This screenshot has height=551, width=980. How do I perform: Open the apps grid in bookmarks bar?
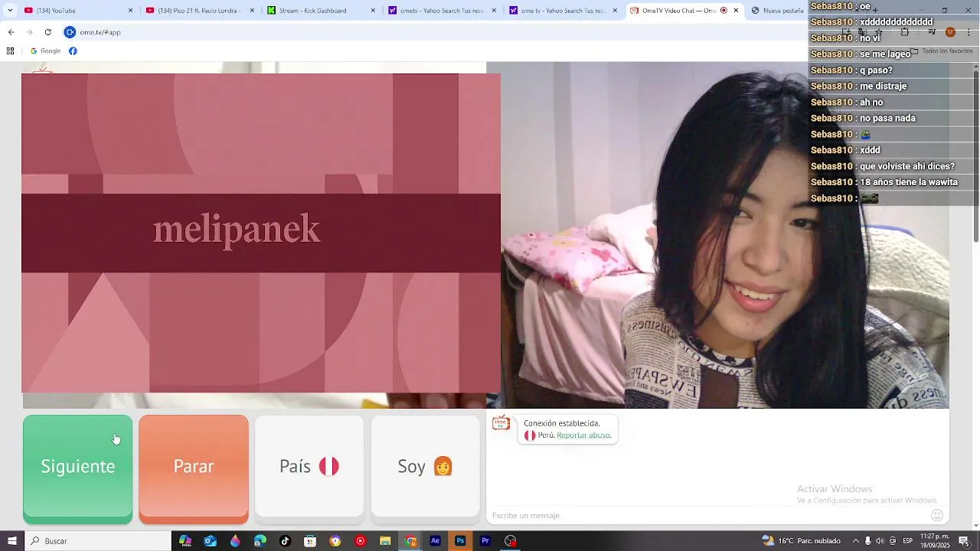coord(10,51)
